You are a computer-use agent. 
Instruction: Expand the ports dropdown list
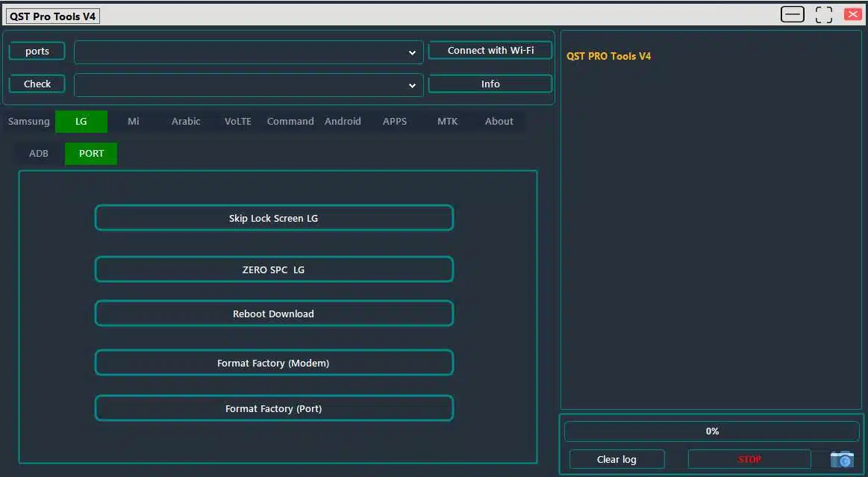249,52
